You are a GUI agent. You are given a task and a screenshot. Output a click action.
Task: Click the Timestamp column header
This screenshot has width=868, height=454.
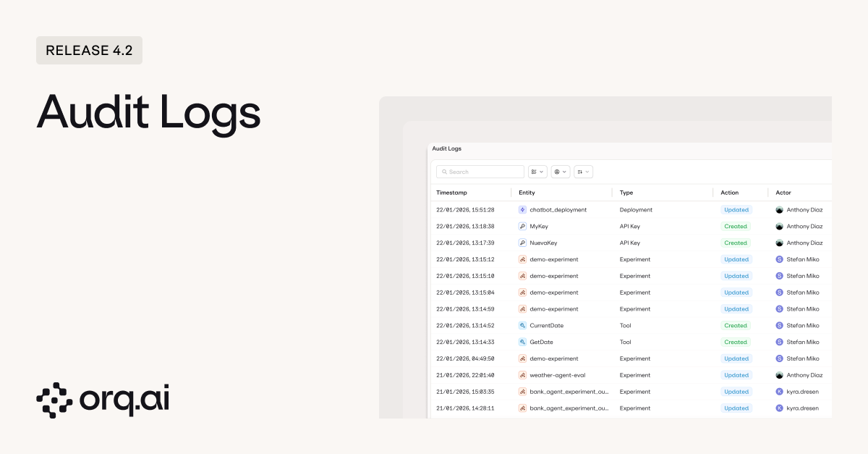452,193
